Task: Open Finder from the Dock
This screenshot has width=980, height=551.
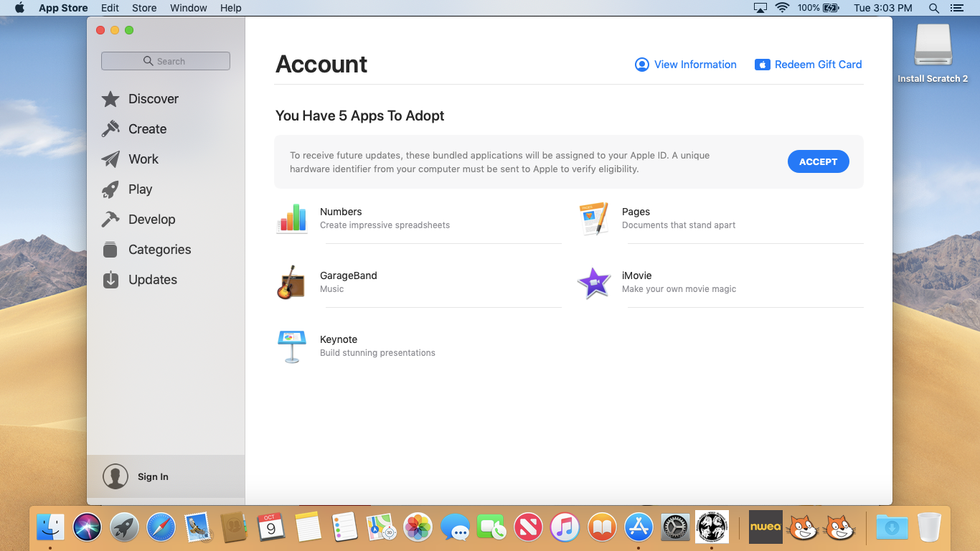Action: 50,528
